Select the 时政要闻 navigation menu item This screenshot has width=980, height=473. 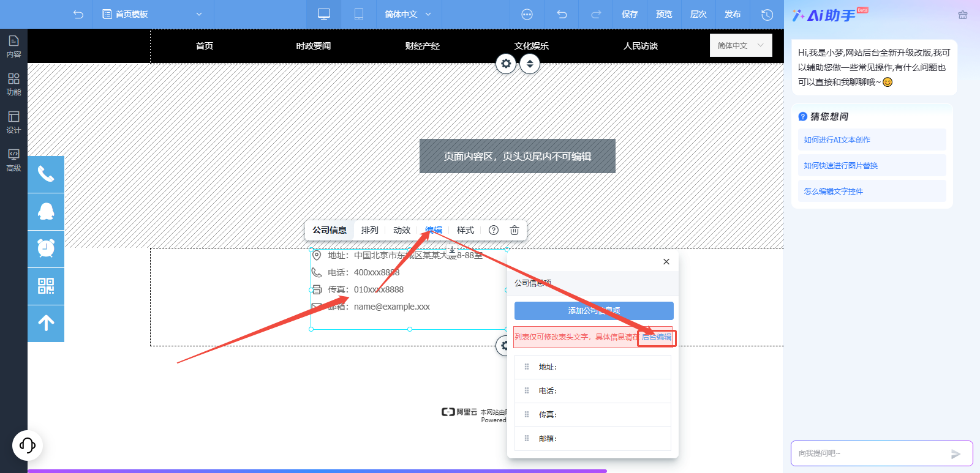tap(314, 46)
